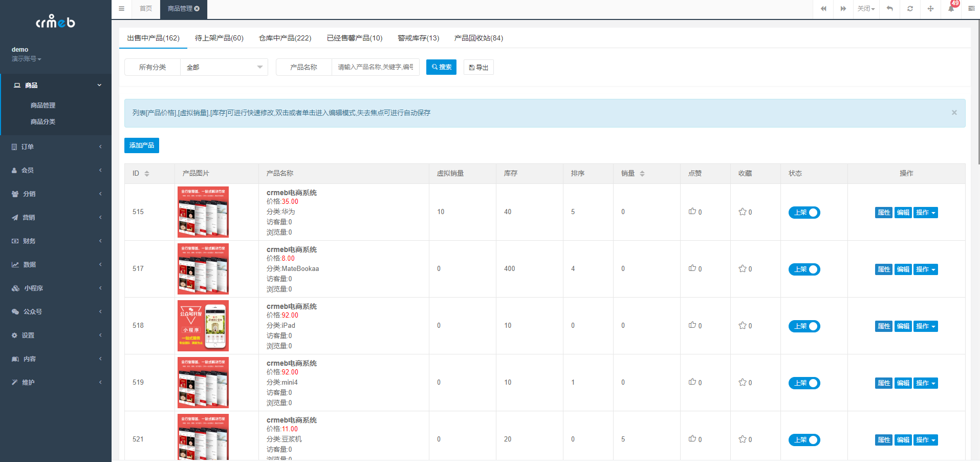Focus the 产品名称 search input field

376,67
